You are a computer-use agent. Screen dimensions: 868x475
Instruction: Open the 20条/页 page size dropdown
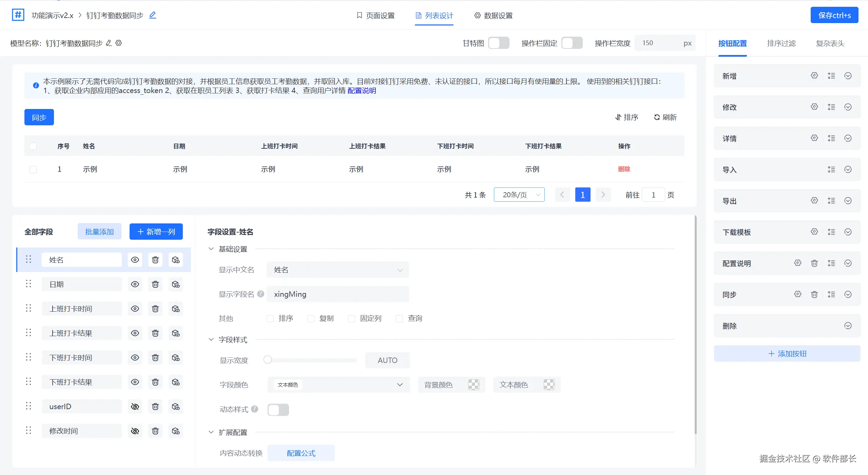pyautogui.click(x=519, y=195)
